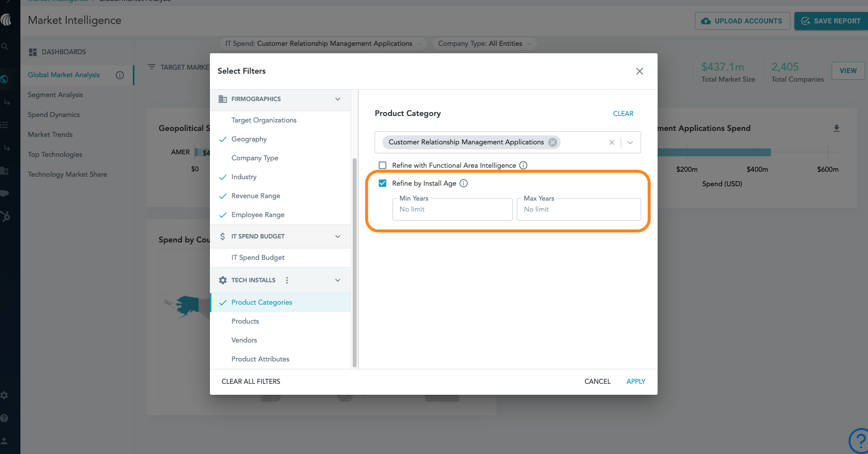
Task: Click the Min Years input field
Action: point(452,210)
